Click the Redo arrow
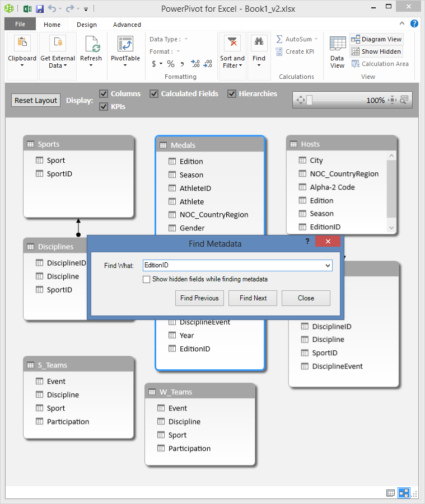The height and width of the screenshot is (504, 425). pos(70,8)
